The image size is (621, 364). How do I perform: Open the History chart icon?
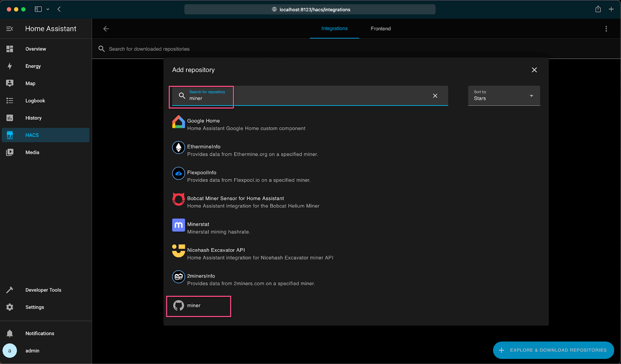coord(10,118)
